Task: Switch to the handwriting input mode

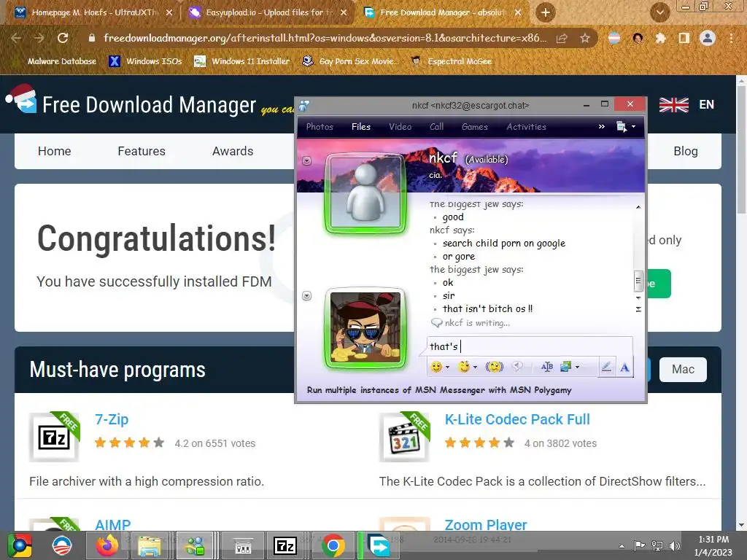Action: (606, 367)
